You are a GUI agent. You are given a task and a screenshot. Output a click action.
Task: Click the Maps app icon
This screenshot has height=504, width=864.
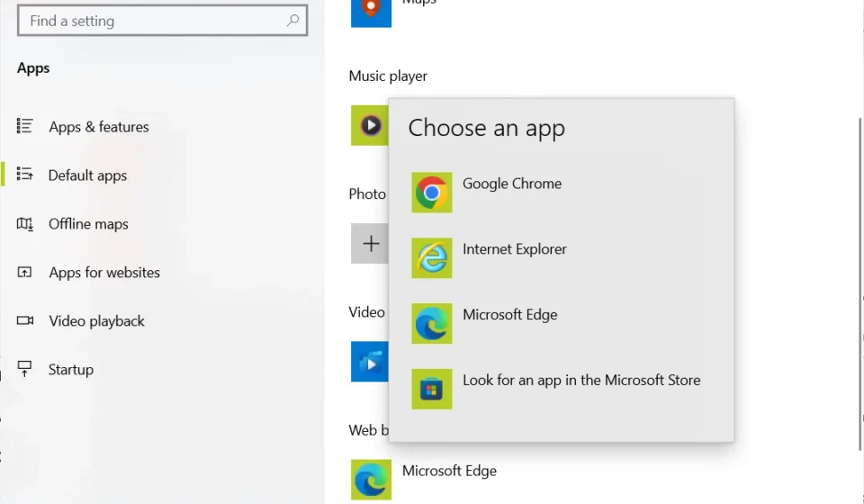pyautogui.click(x=372, y=13)
